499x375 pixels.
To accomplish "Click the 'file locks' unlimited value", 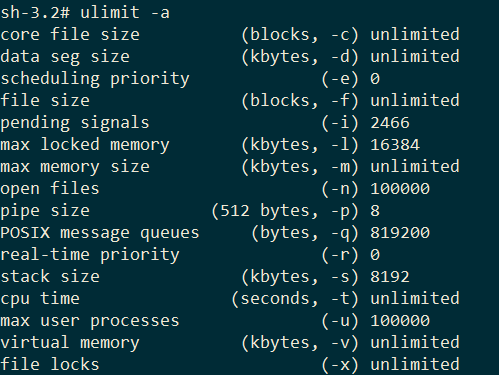I will point(415,364).
